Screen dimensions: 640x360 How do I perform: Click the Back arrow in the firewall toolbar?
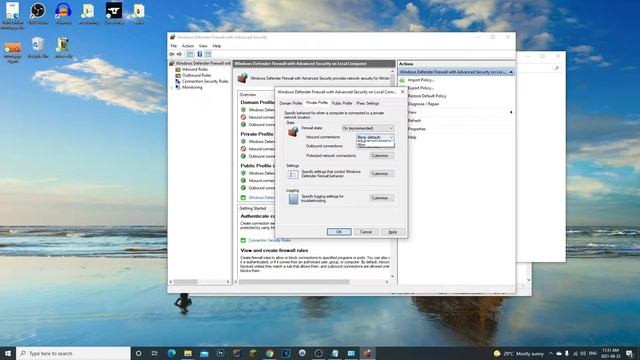tap(172, 54)
